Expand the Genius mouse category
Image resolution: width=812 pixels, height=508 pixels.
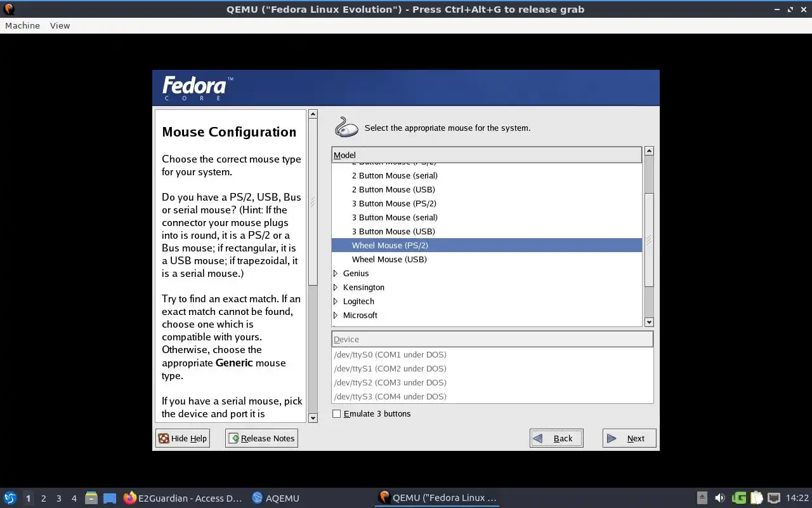[336, 273]
